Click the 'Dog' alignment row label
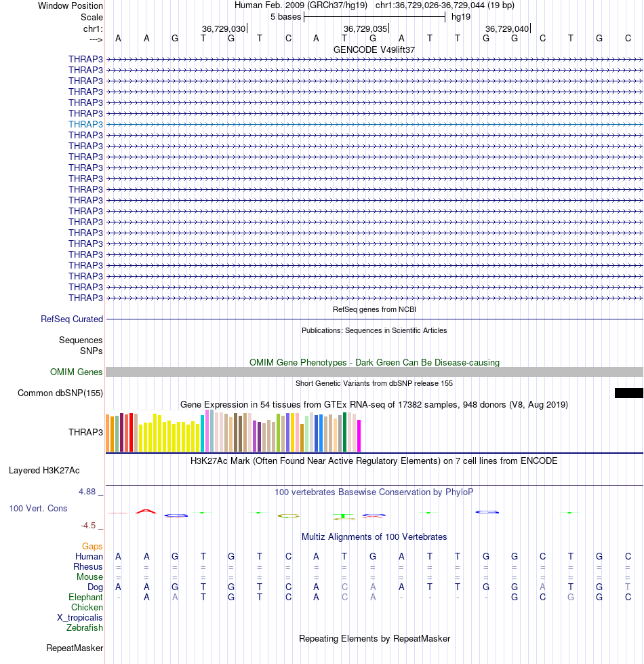The image size is (644, 664). click(x=95, y=587)
